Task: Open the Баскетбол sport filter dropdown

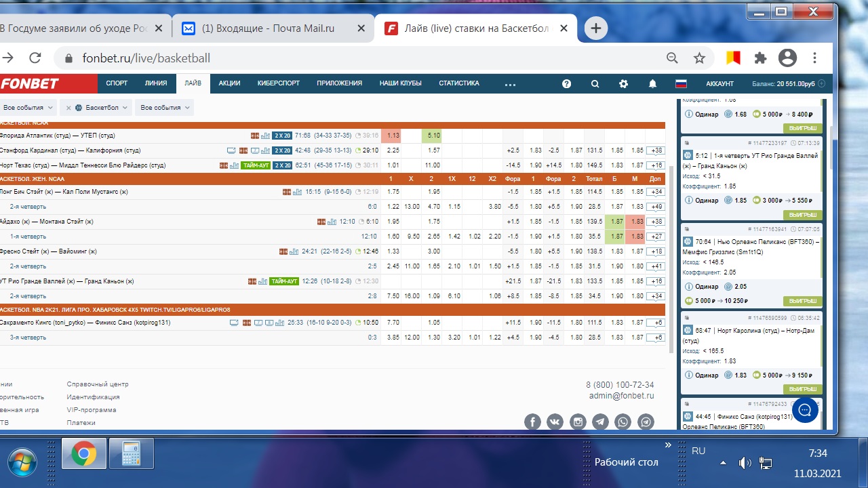Action: point(100,108)
